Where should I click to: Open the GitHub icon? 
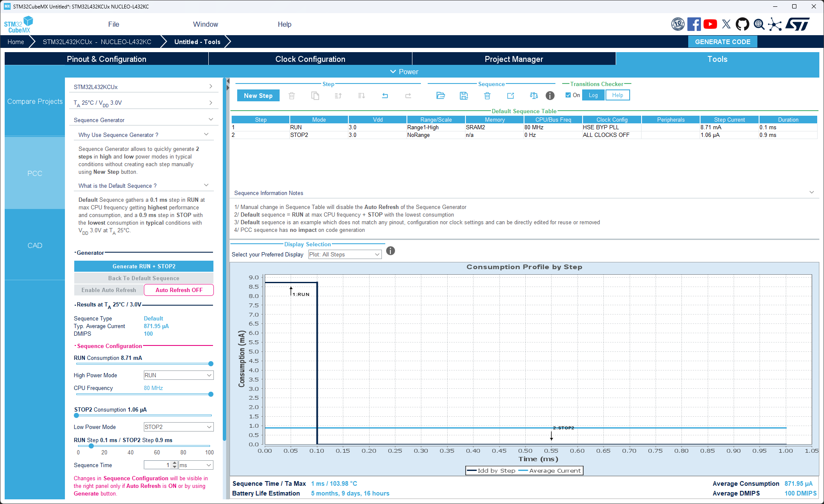743,24
